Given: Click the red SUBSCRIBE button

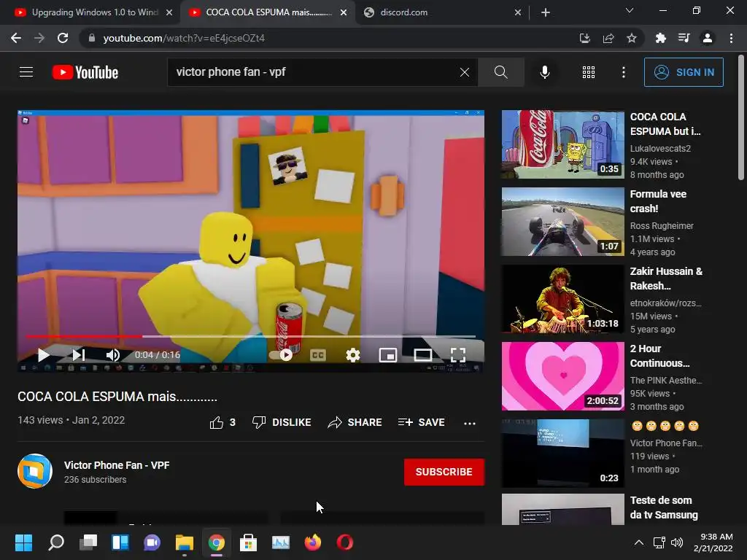Looking at the screenshot, I should pyautogui.click(x=444, y=472).
